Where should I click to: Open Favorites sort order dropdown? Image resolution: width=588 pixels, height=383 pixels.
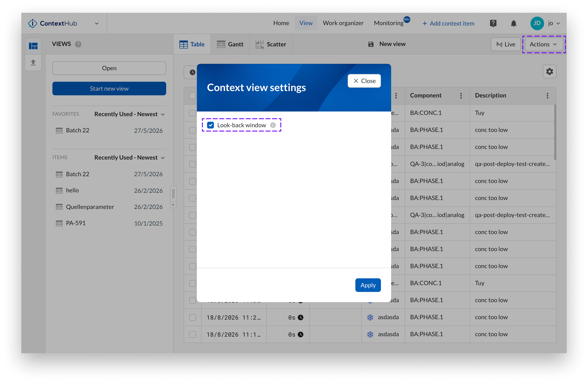click(130, 114)
